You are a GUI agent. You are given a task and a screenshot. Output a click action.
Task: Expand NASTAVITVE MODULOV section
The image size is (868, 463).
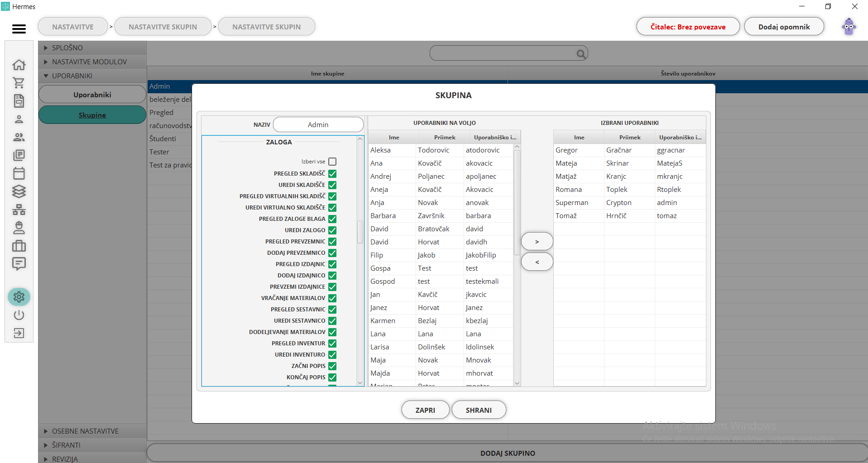pos(92,62)
